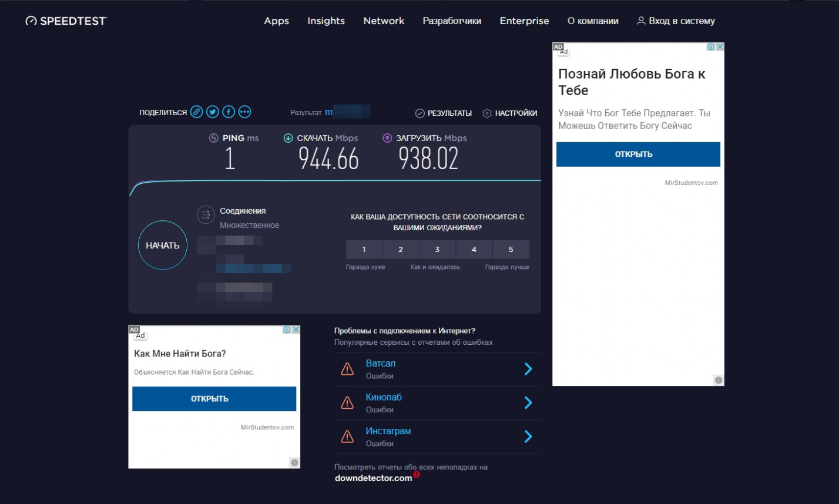Open the Ватсап outage report
Screen dimensions: 839x504
tap(380, 364)
